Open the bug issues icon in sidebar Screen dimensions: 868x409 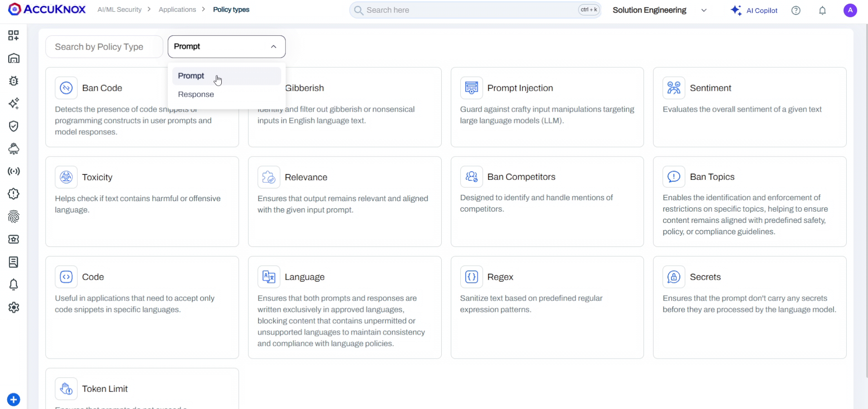(x=14, y=81)
